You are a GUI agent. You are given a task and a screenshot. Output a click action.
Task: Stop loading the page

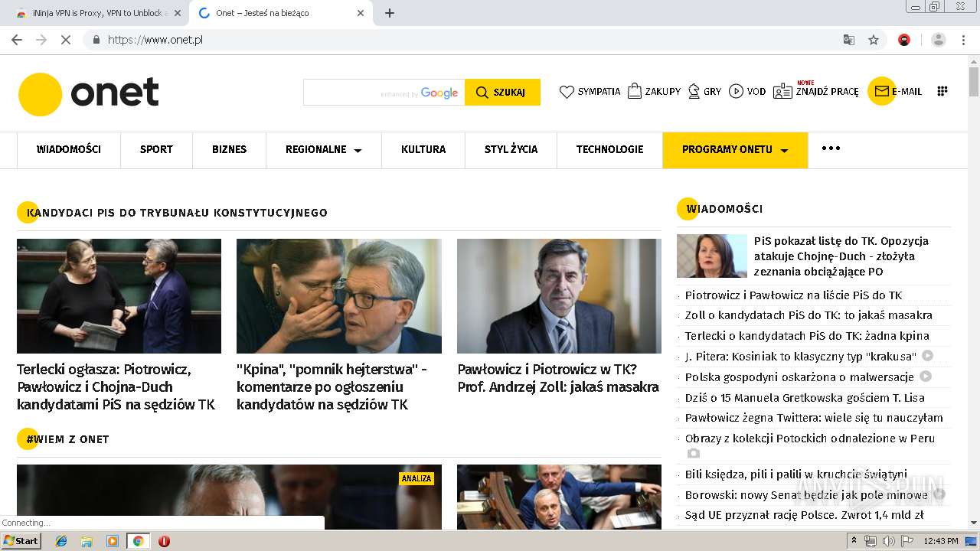[66, 40]
